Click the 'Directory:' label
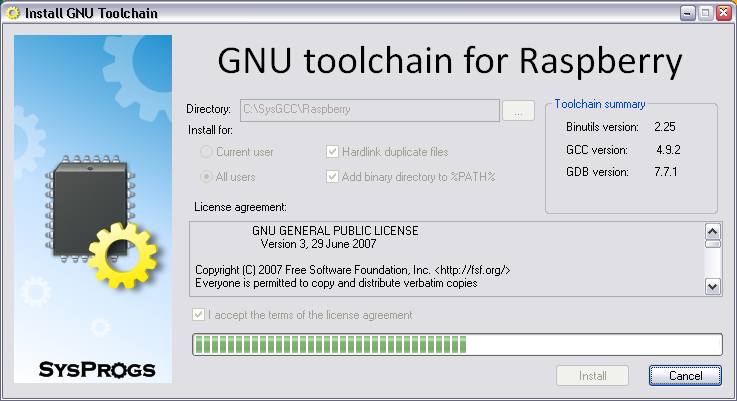This screenshot has height=401, width=737. (x=209, y=109)
